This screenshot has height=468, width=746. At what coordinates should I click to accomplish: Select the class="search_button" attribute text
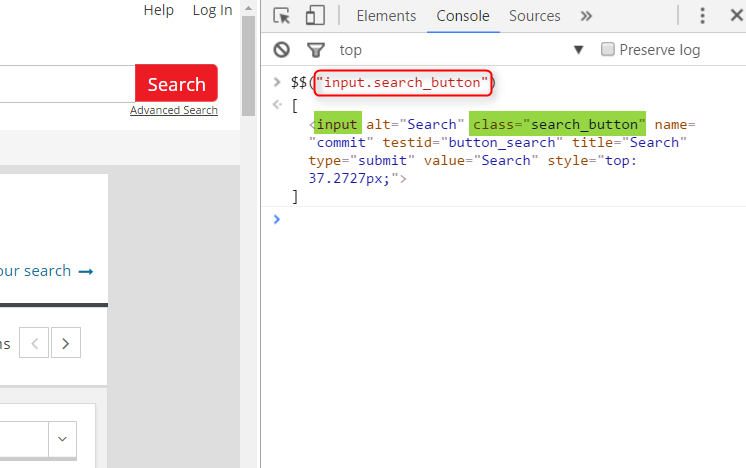[x=557, y=125]
